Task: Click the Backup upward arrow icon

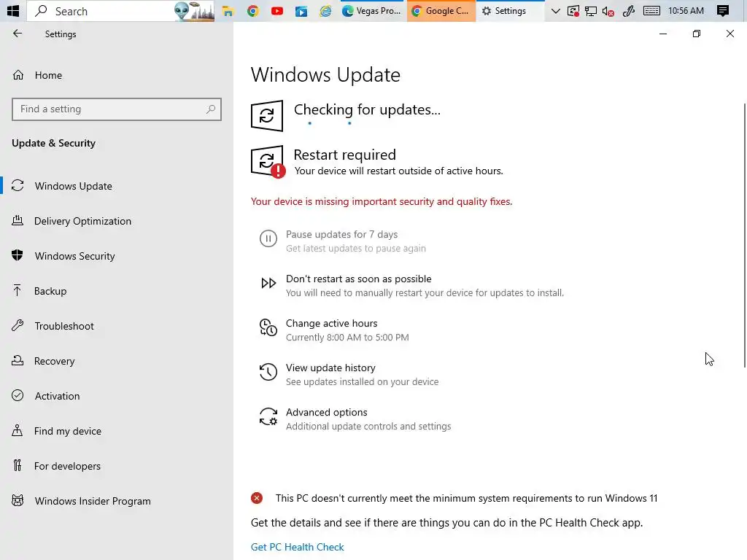Action: [18, 290]
